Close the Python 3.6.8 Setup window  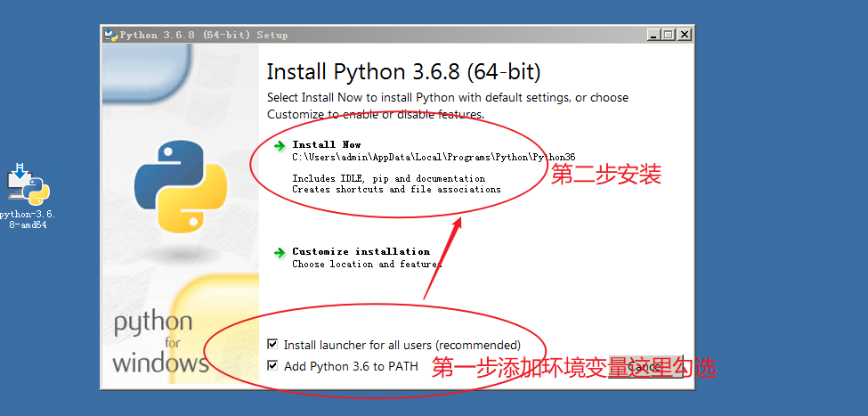click(685, 35)
